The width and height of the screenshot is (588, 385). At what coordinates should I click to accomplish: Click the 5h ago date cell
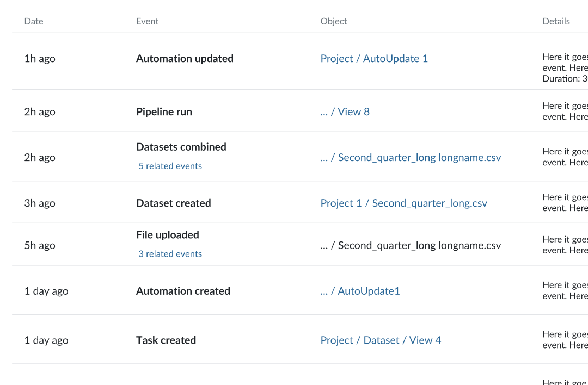40,245
